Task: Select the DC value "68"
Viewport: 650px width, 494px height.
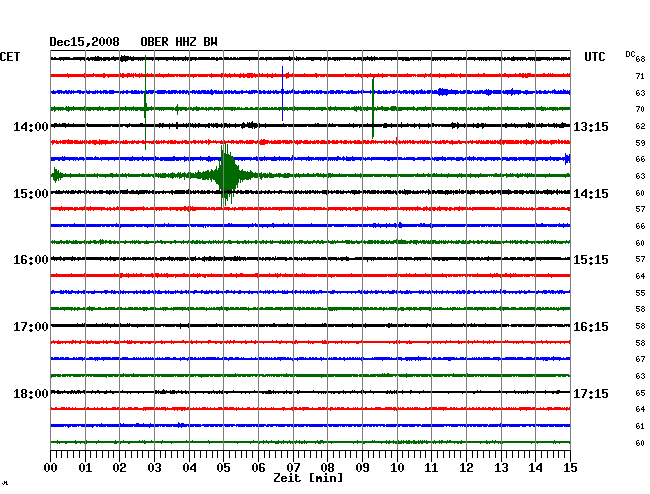Action: (x=640, y=59)
